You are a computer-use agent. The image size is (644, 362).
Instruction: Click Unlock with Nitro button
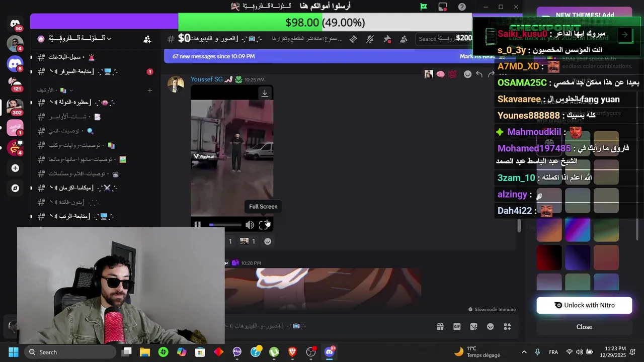584,305
